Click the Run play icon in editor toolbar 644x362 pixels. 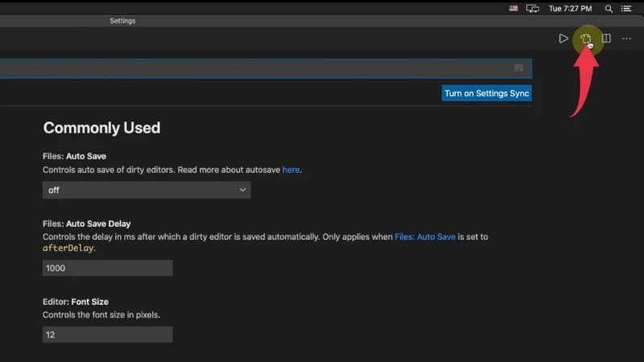(563, 39)
